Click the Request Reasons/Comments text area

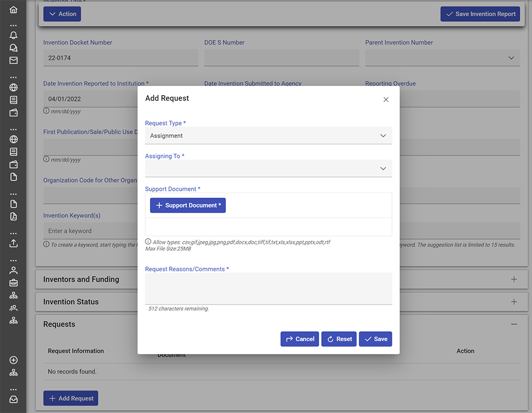coord(268,289)
